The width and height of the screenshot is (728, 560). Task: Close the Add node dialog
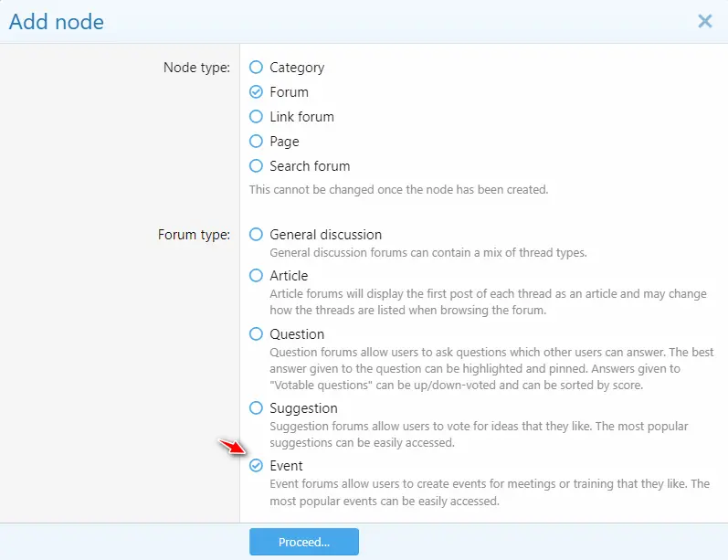tap(705, 21)
